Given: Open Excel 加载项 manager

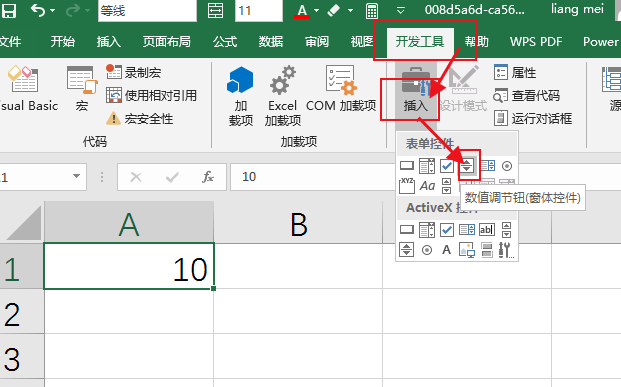Looking at the screenshot, I should 282,96.
